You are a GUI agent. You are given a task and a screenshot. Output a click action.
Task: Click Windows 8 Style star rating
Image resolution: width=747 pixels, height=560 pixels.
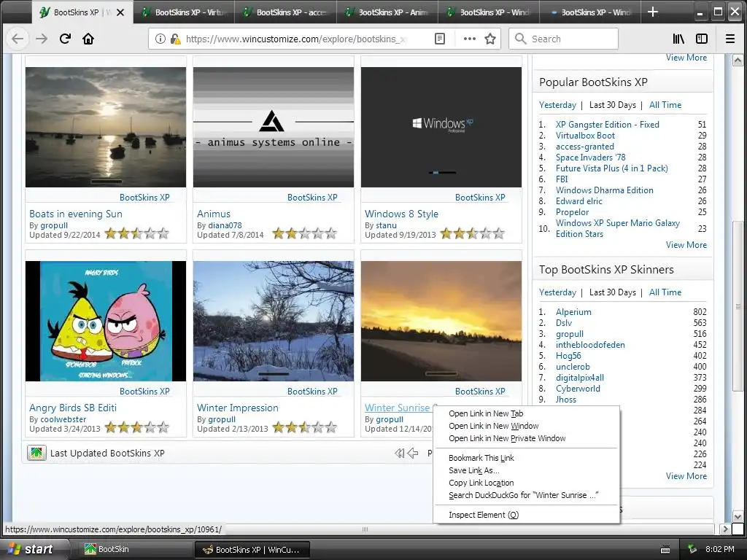pos(472,233)
